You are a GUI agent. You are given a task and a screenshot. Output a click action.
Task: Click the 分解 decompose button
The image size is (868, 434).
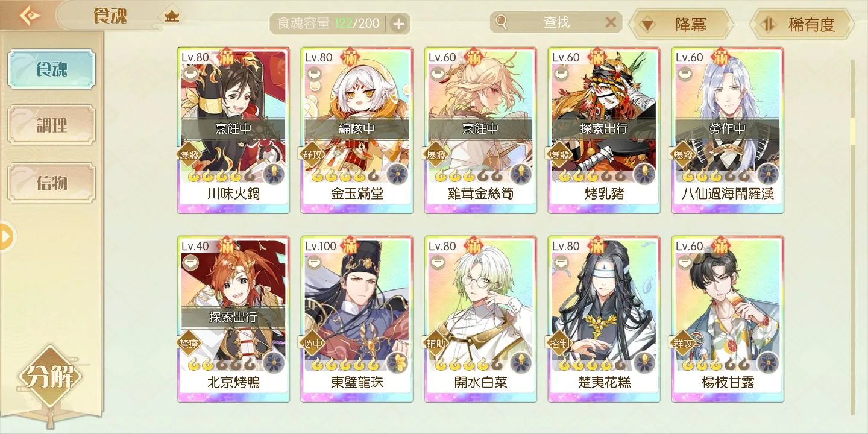click(50, 377)
